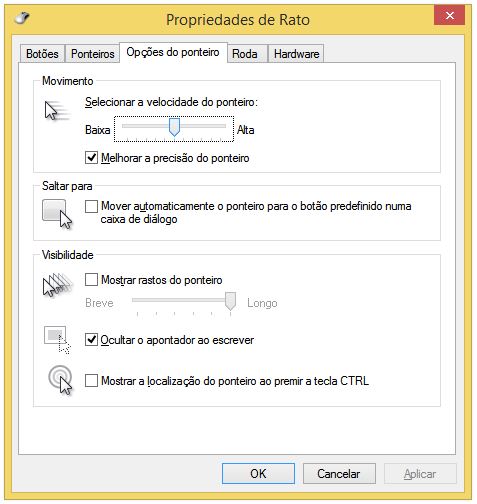477x504 pixels.
Task: Click the pointer trails icon
Action: 57,285
